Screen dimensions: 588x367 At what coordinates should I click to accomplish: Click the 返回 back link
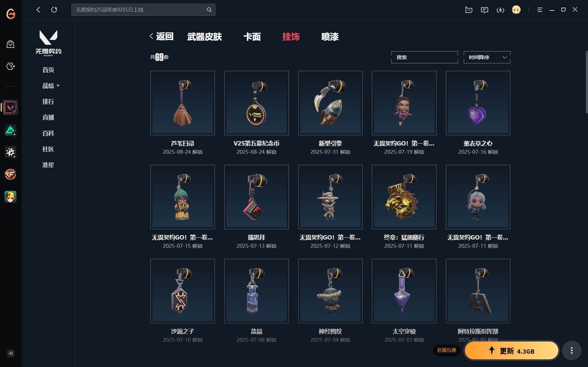[161, 36]
